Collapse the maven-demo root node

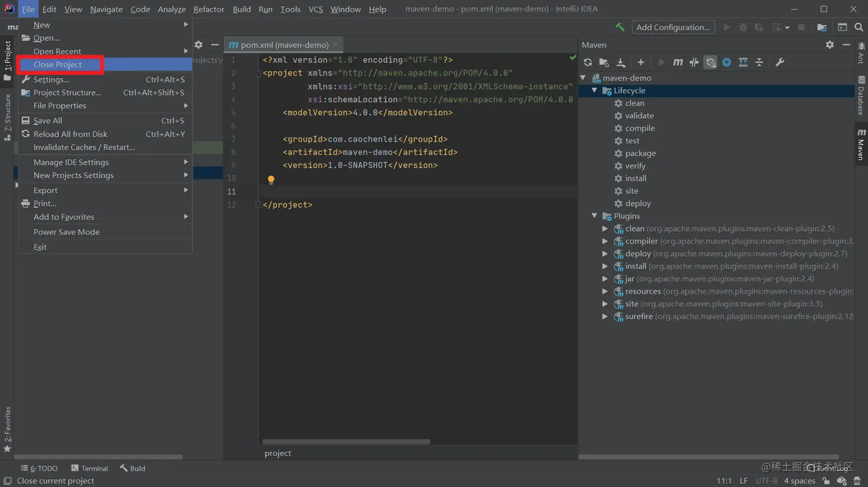583,78
